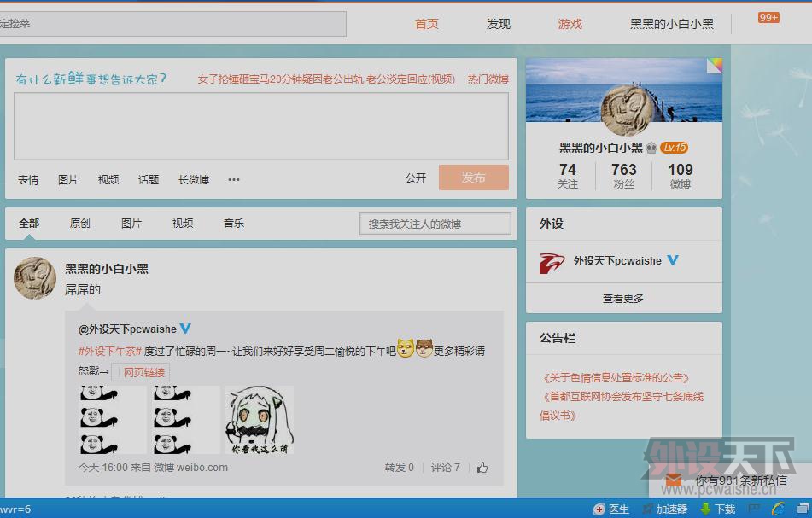Open the 99+ notifications badge

pos(768,18)
